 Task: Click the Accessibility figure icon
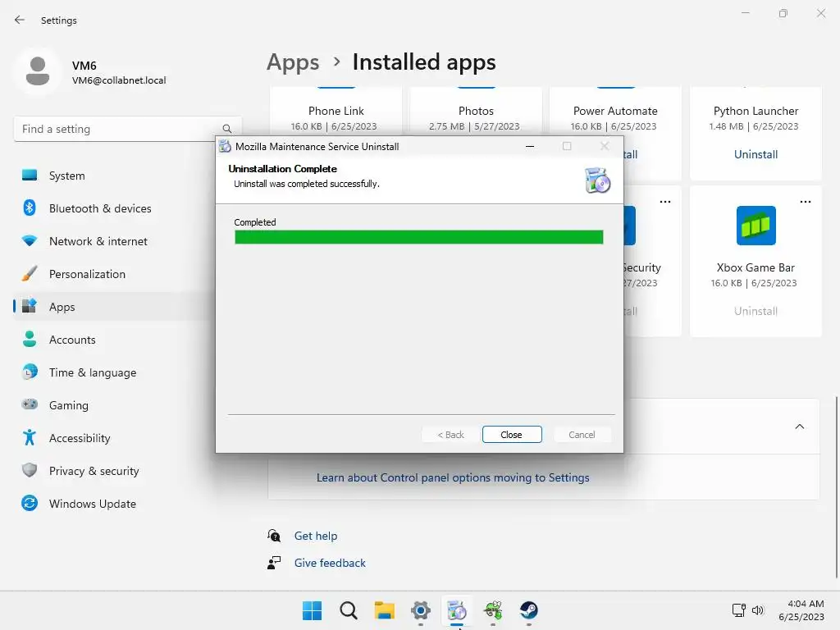(30, 437)
